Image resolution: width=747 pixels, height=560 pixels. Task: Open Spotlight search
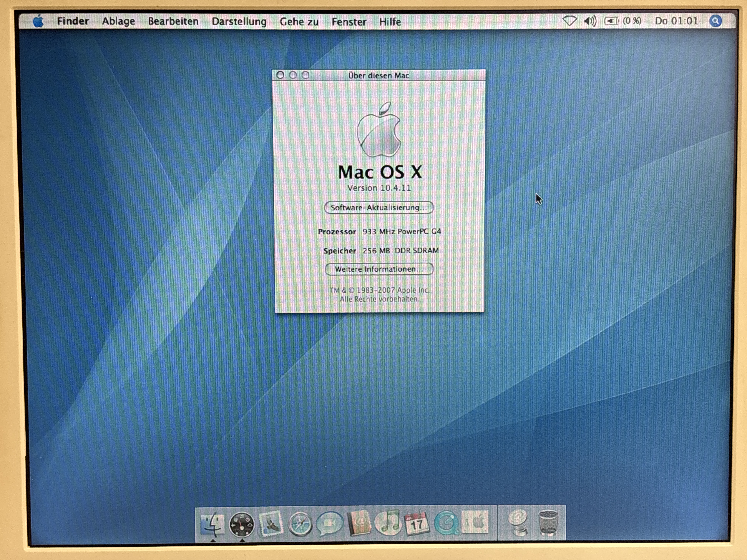click(x=715, y=21)
